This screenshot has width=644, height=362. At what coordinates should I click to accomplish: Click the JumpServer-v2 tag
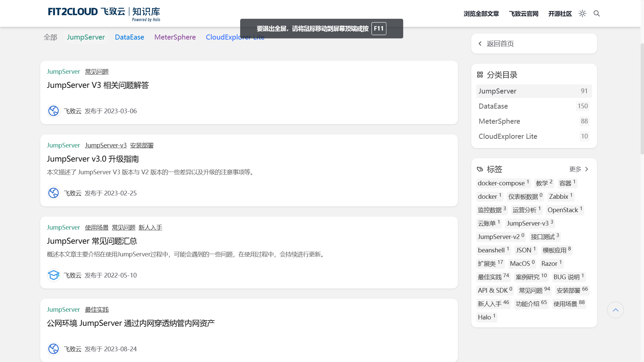pyautogui.click(x=501, y=237)
